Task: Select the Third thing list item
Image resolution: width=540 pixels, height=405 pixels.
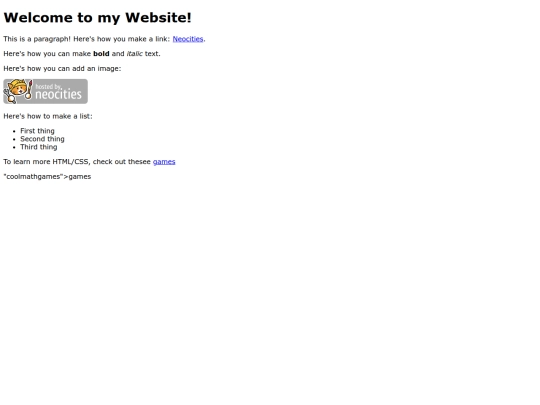Action: click(39, 147)
